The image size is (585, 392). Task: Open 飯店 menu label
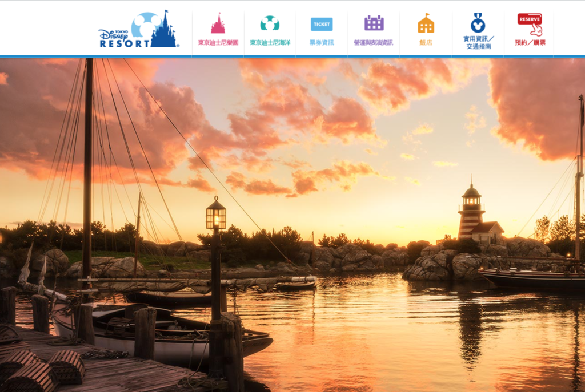[x=426, y=43]
